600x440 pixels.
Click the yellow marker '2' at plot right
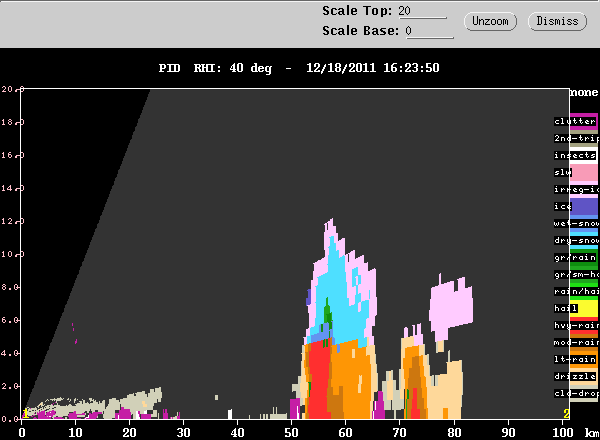point(566,413)
